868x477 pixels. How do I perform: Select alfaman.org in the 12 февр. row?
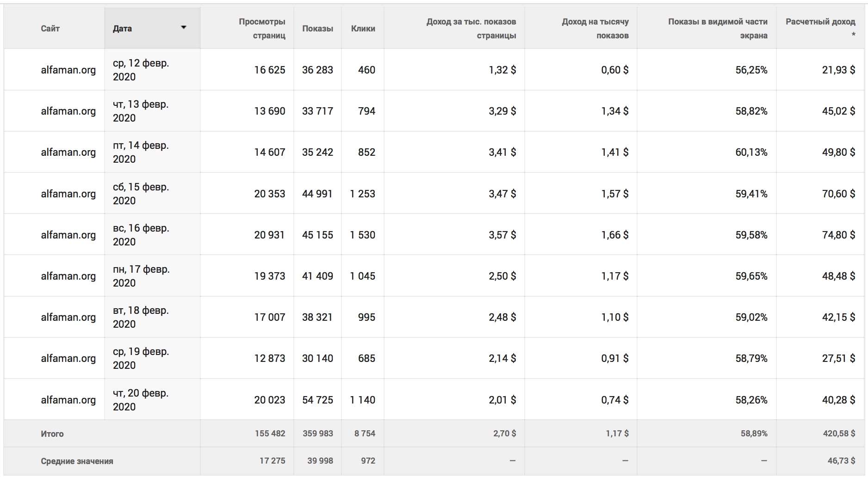(x=68, y=70)
